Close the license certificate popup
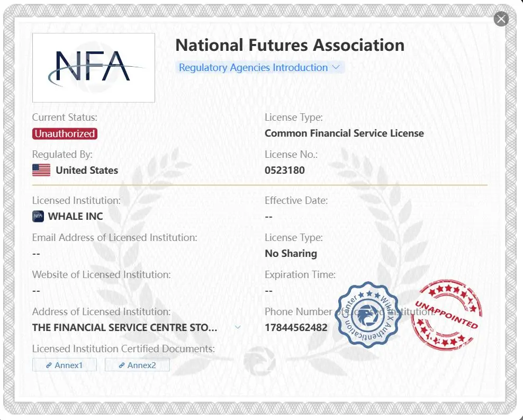Screen dimensions: 523x420 coord(501,19)
